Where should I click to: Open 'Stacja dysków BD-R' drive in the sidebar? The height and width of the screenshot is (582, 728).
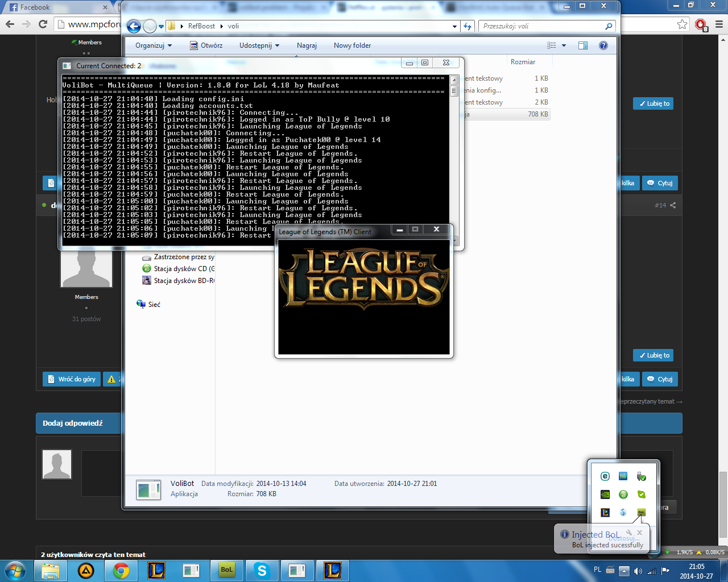178,281
